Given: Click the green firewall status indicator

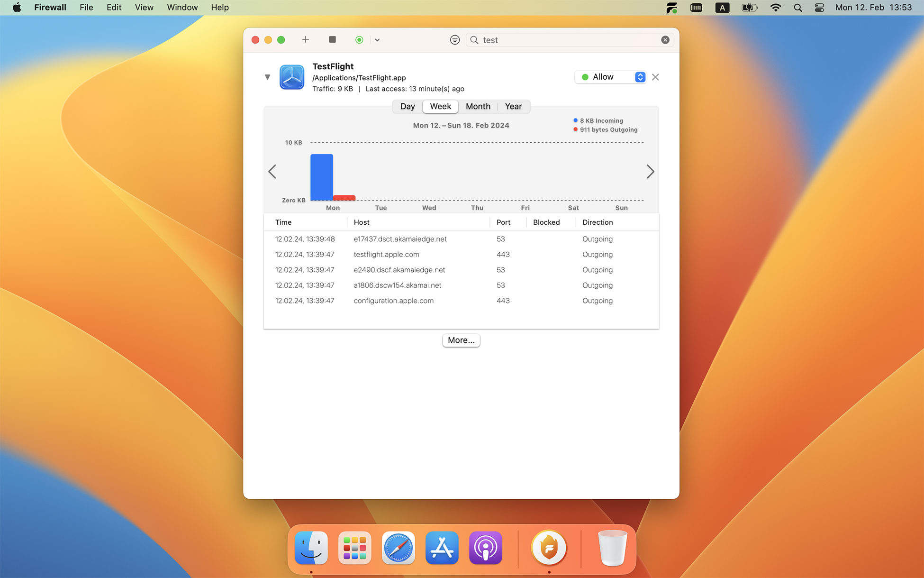Looking at the screenshot, I should coord(359,40).
